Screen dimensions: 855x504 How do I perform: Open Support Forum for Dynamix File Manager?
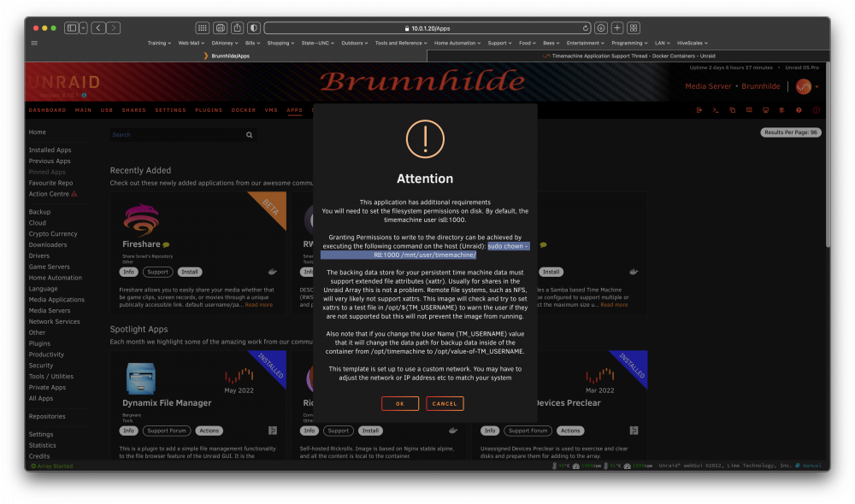[167, 431]
